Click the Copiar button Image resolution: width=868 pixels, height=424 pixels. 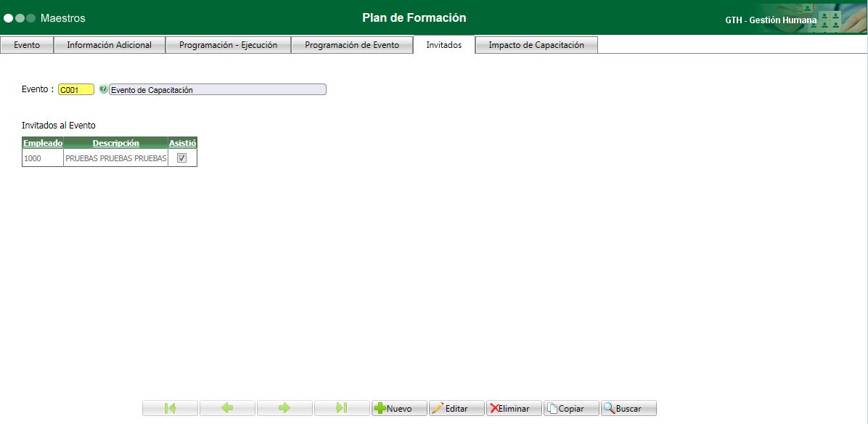pyautogui.click(x=571, y=409)
